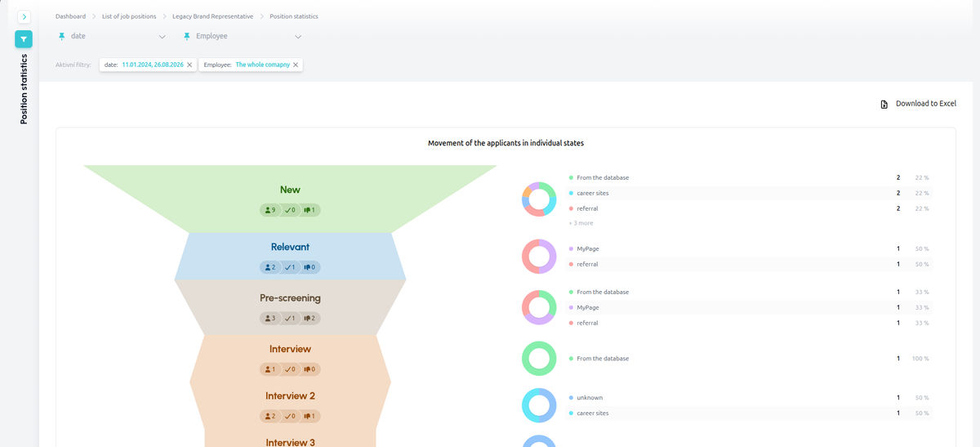Open the Employee filter dropdown
The image size is (980, 447).
(242, 36)
